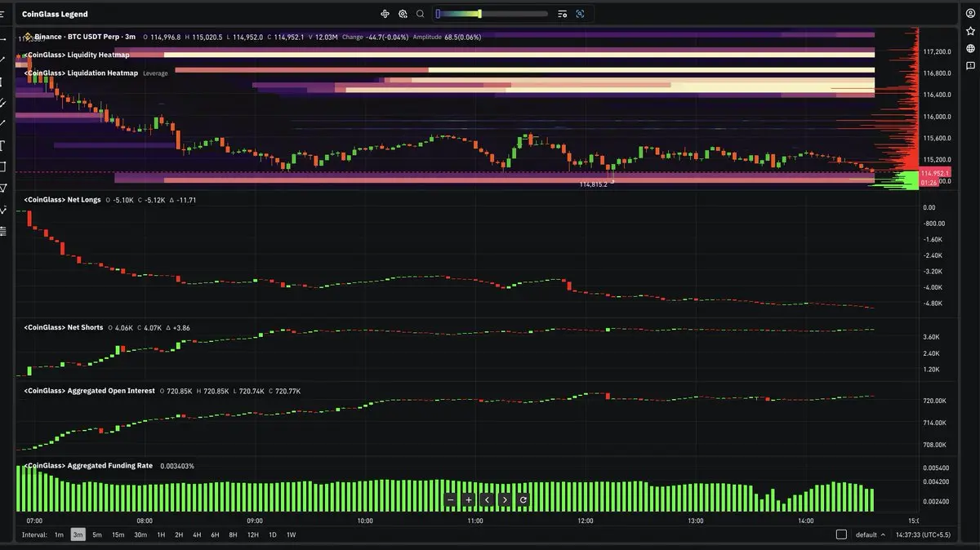Click the current price tag 114,952.1
Screen dimensions: 980x550
[x=933, y=173]
